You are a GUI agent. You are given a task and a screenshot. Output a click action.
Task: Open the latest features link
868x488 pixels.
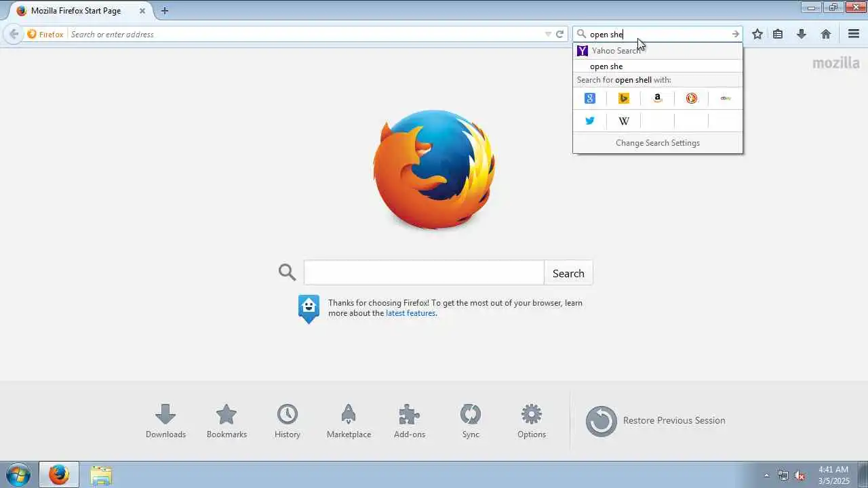click(410, 313)
